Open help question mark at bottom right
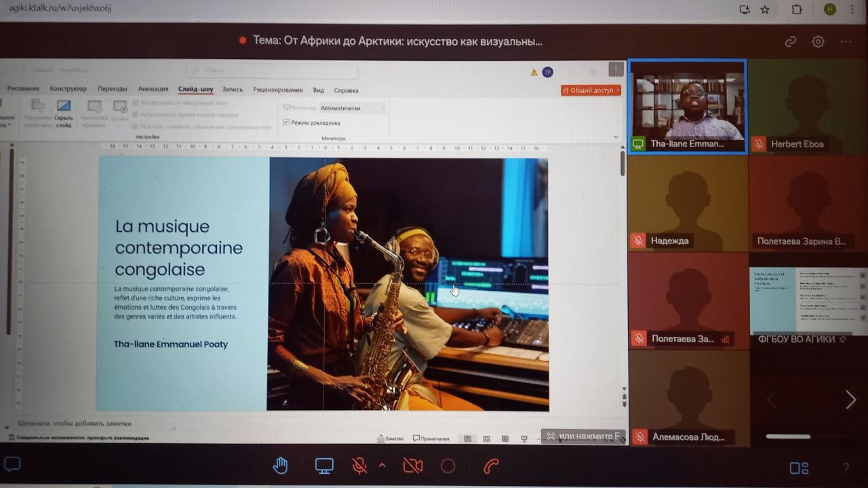Screen dimensions: 868x488 846,468
